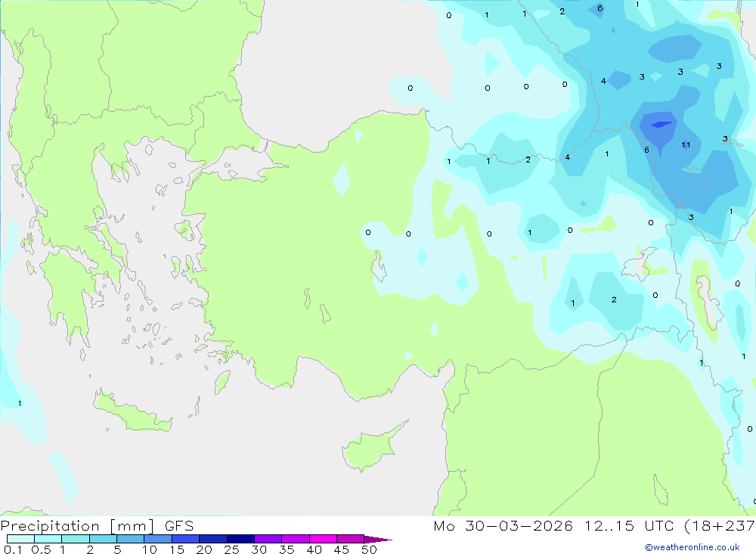The width and height of the screenshot is (756, 554).
Task: Click the 0.5–1 mm legend swatch
Action: click(x=48, y=539)
